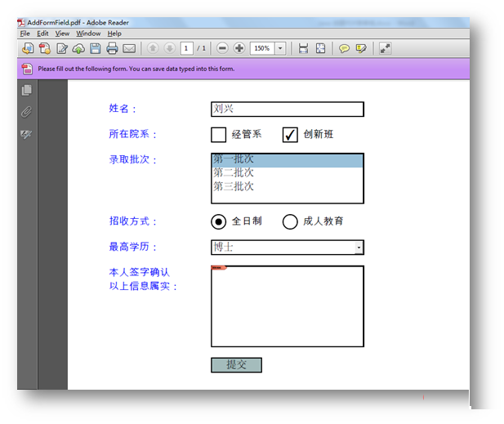Open the View menu
Screen dimensions: 504x424
(62, 33)
